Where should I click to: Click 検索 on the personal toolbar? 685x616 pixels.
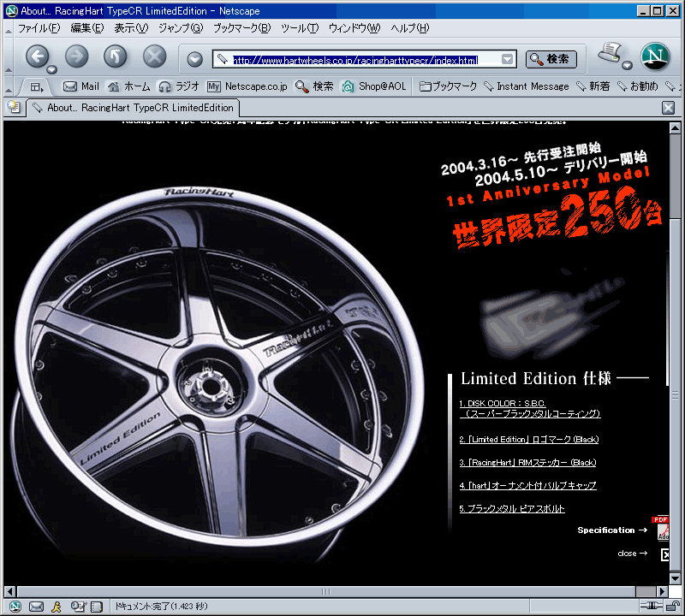point(314,86)
